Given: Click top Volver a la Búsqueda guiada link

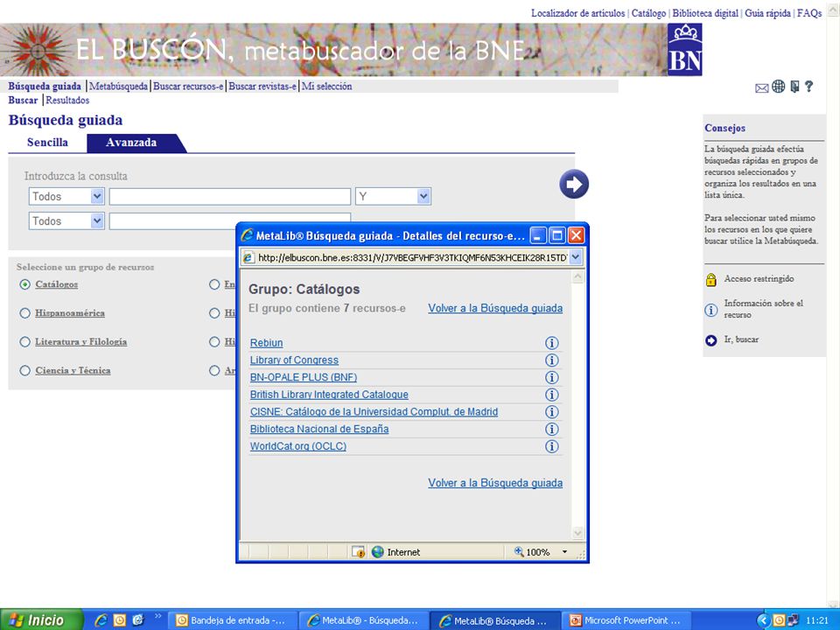Looking at the screenshot, I should click(x=495, y=309).
